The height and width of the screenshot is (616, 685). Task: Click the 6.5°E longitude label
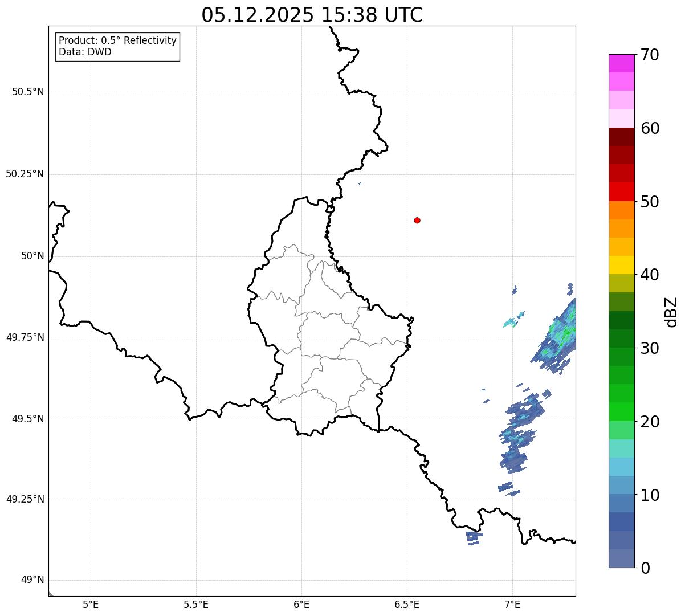(x=407, y=604)
